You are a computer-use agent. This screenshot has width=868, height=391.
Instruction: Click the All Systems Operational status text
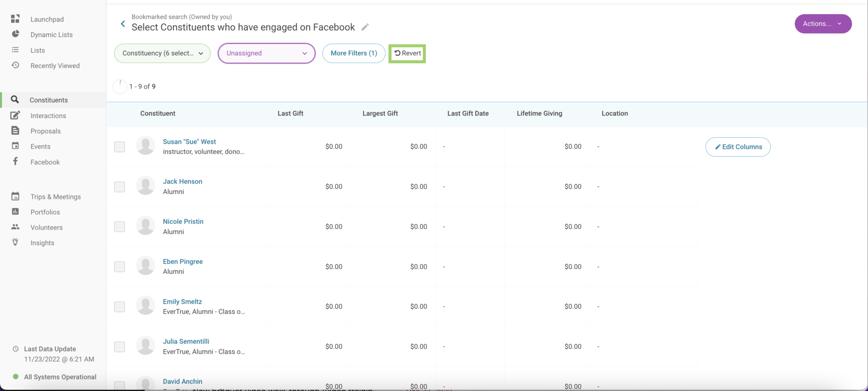(x=60, y=377)
